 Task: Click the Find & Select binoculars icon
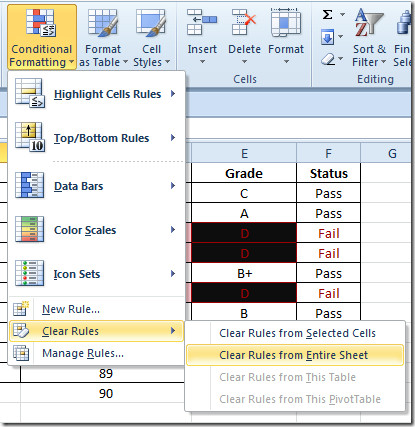click(403, 23)
